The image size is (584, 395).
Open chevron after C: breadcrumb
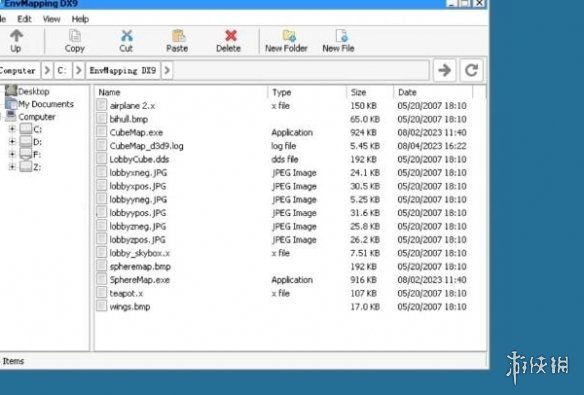78,70
